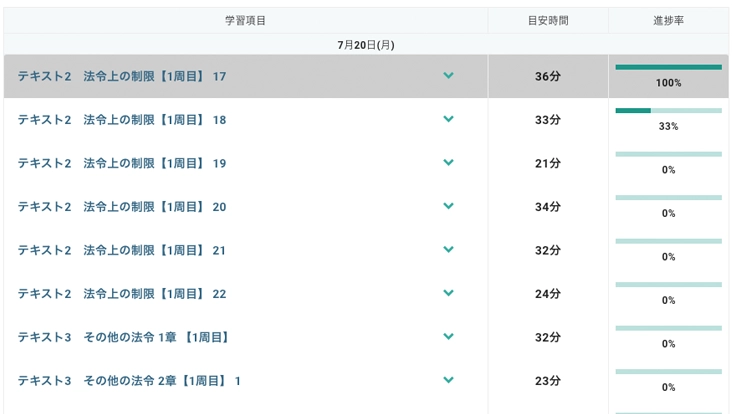Screen dimensions: 736x414
Task: Expand the 法令上の制限 18 row chevron
Action: [x=448, y=119]
